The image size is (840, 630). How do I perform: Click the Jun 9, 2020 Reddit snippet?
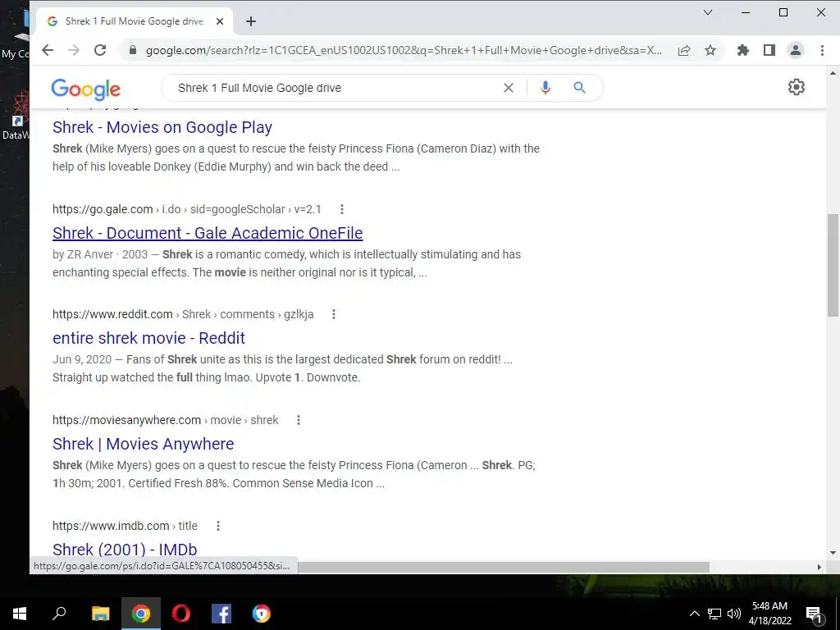coord(282,368)
